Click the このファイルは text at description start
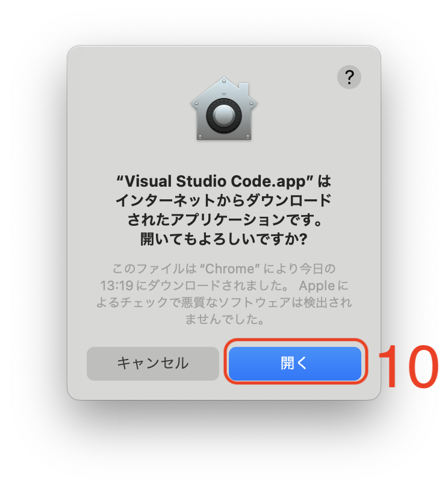 point(155,269)
